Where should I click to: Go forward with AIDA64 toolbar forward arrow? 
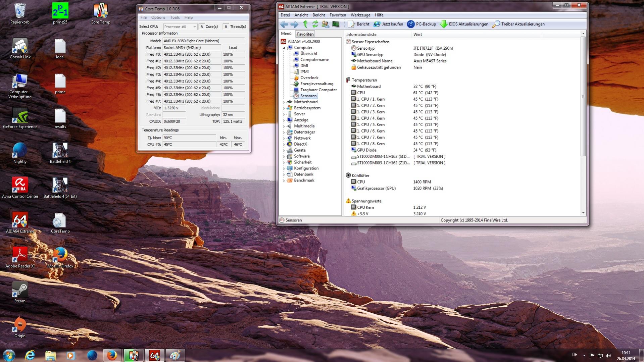pos(294,24)
